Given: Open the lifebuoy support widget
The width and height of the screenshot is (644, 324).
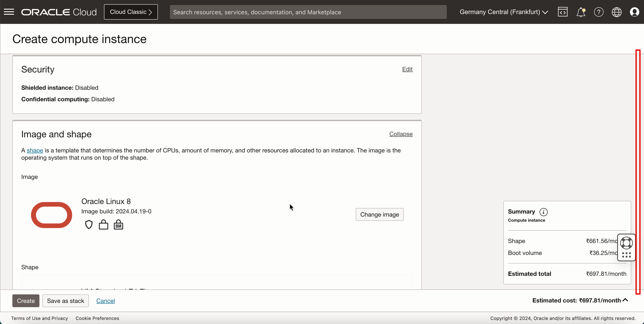Looking at the screenshot, I should coord(626,243).
